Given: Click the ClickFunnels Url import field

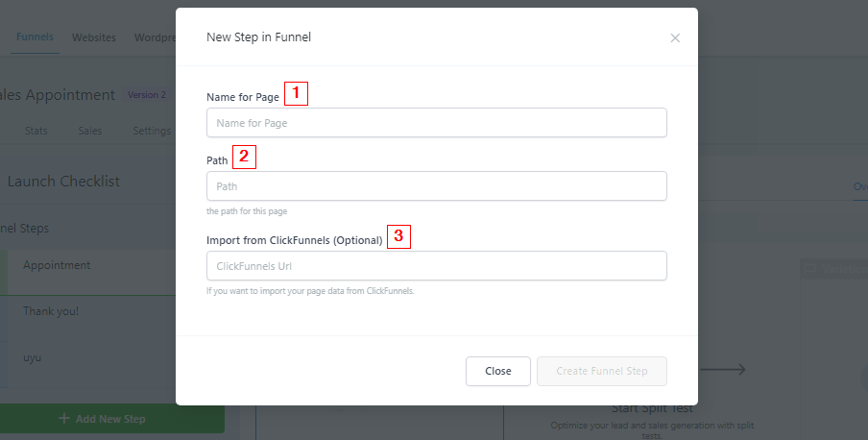Looking at the screenshot, I should point(437,265).
